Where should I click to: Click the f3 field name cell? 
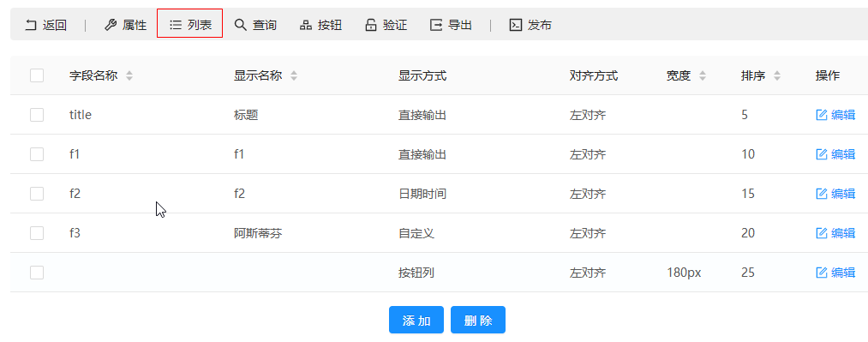click(x=75, y=233)
